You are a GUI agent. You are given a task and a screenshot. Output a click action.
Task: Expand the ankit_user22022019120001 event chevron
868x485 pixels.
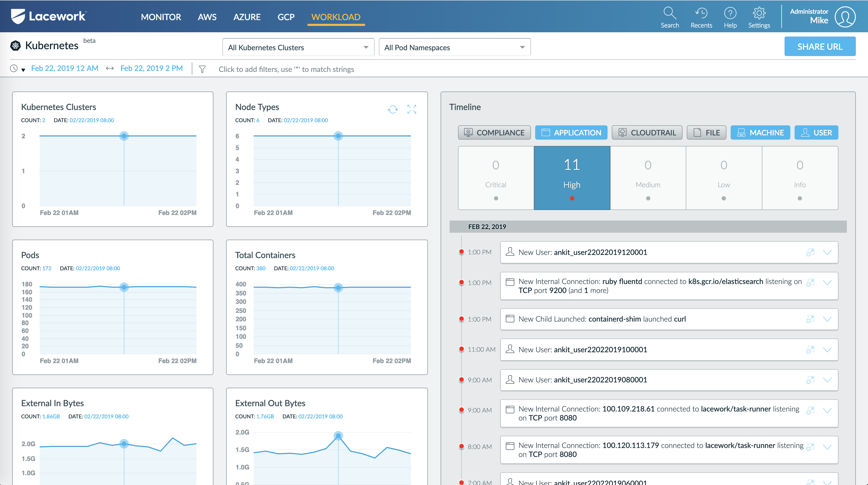(827, 252)
